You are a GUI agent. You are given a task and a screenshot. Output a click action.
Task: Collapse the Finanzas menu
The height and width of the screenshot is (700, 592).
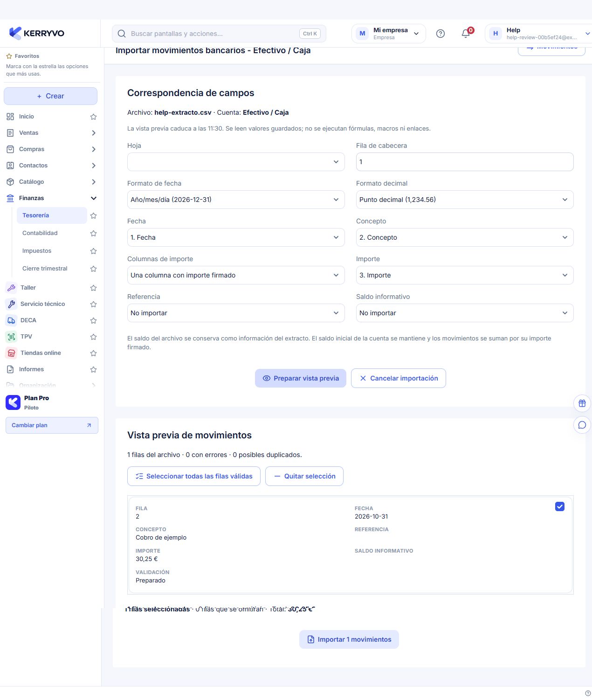pos(50,198)
